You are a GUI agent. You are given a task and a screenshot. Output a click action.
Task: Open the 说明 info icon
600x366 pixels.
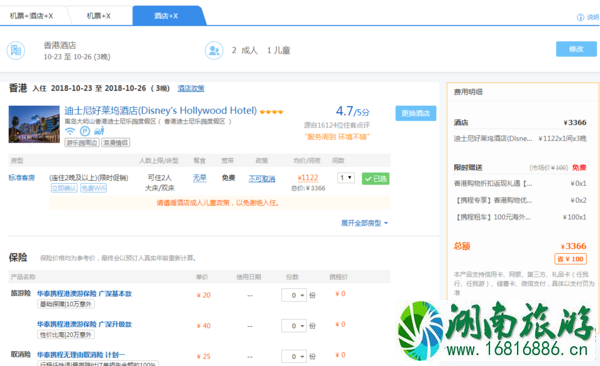point(580,17)
